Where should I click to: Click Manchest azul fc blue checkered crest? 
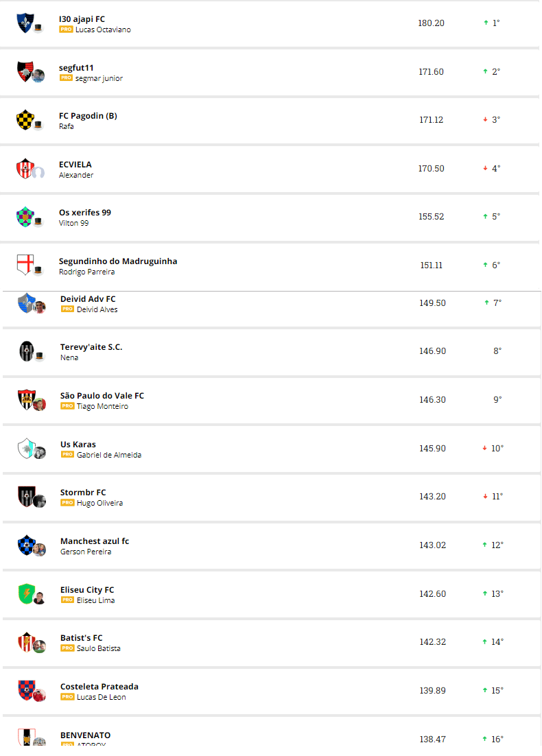click(27, 545)
